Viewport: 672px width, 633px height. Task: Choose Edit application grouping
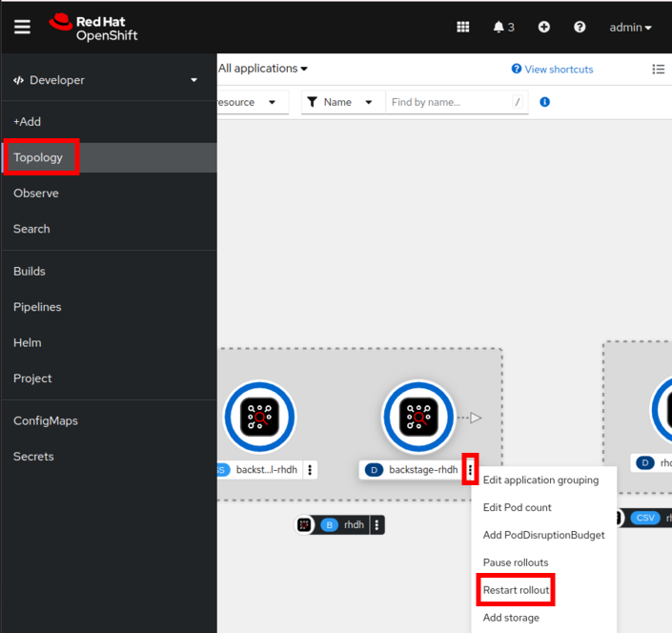(540, 480)
